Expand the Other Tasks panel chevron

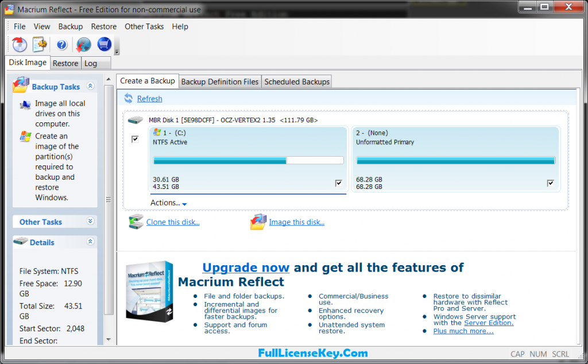click(90, 221)
